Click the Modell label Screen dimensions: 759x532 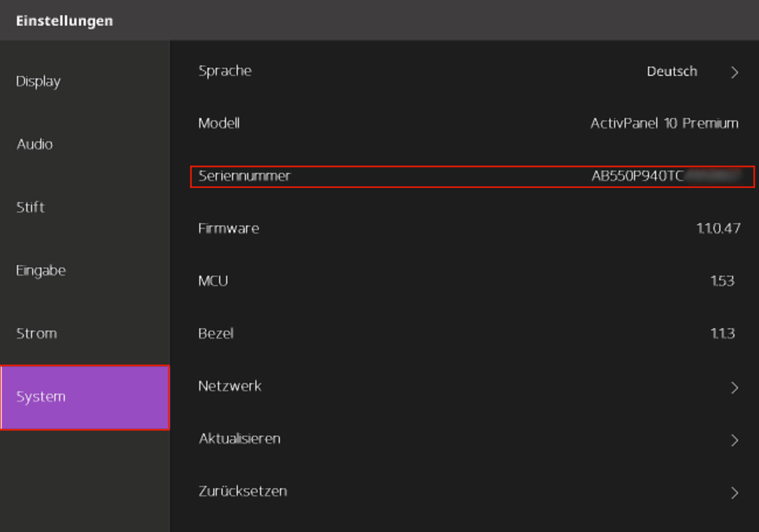pyautogui.click(x=219, y=123)
